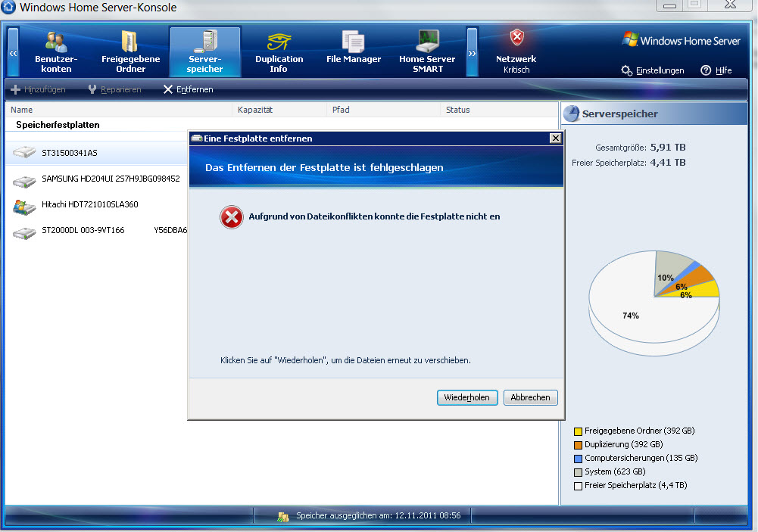Click the Freier Speicherplatz (4,4 TB) legend label
The image size is (758, 532).
tap(635, 485)
